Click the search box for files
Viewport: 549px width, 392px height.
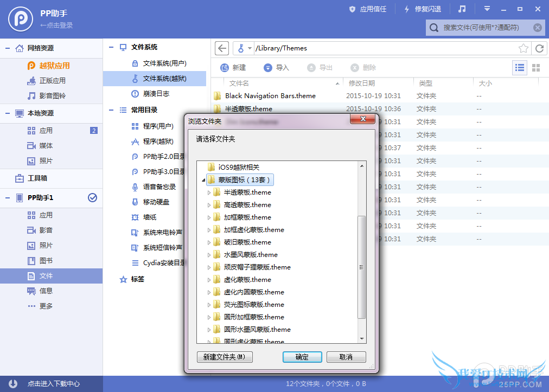click(x=486, y=27)
